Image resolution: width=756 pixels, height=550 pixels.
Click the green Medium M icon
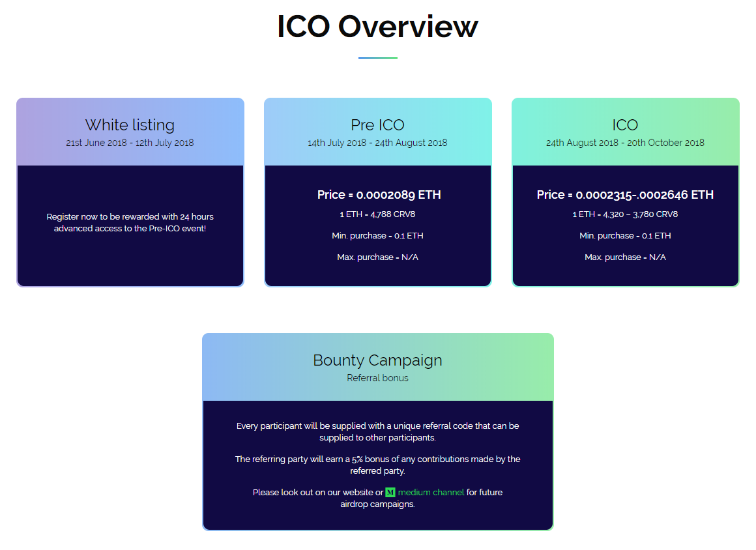390,492
